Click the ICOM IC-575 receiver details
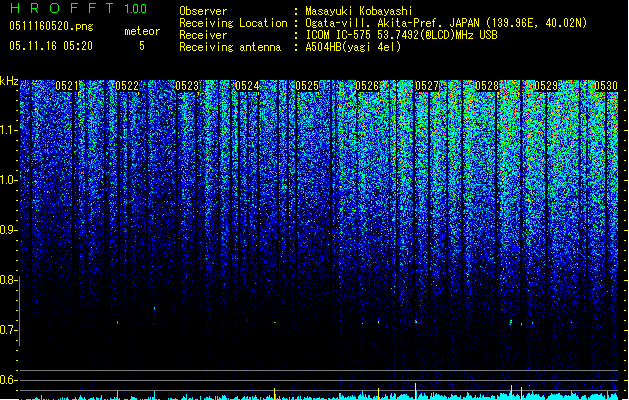 401,35
